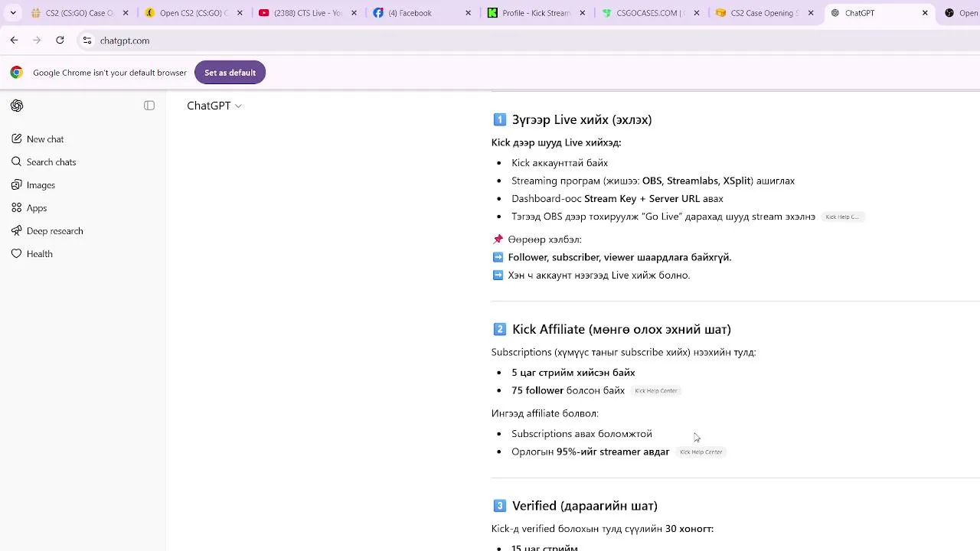Click the Health heart icon in sidebar
This screenshot has height=551, width=980.
point(16,254)
